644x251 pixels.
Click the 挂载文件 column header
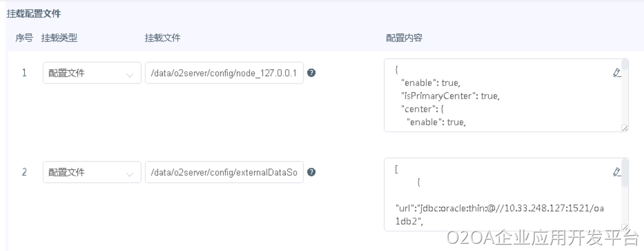[162, 38]
